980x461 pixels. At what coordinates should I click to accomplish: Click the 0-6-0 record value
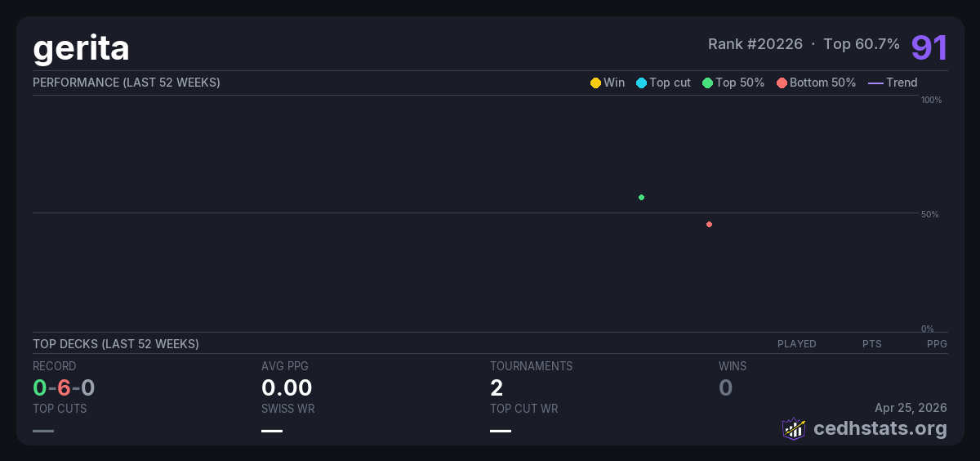click(x=64, y=387)
